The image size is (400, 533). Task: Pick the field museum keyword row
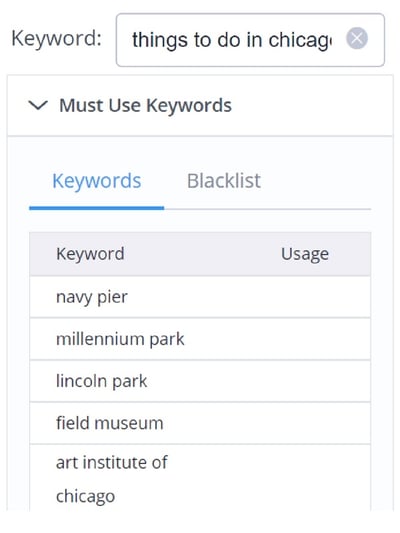pyautogui.click(x=200, y=423)
